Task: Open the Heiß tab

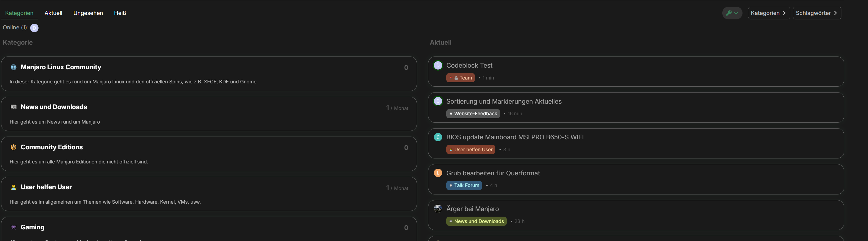Action: pyautogui.click(x=120, y=13)
